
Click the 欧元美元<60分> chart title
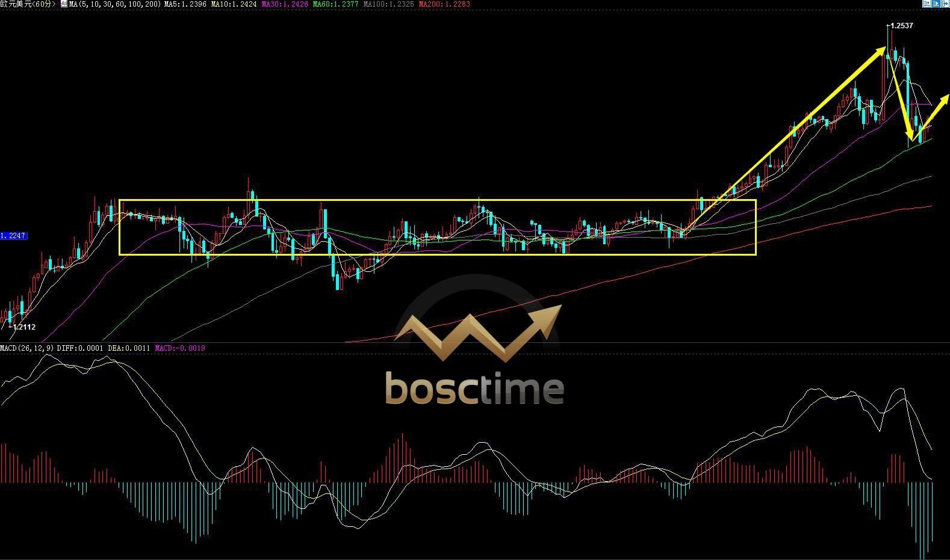click(x=28, y=4)
